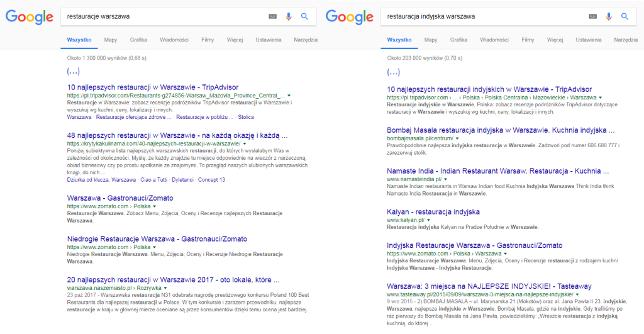Select Grafika tab in right results
The height and width of the screenshot is (334, 644).
458,40
